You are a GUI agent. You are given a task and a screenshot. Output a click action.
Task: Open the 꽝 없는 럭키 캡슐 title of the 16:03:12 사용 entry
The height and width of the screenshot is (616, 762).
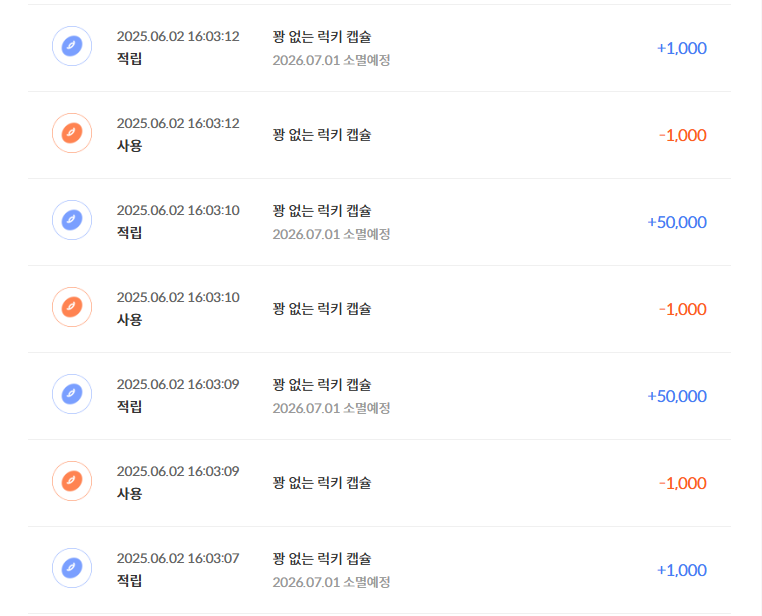point(322,135)
